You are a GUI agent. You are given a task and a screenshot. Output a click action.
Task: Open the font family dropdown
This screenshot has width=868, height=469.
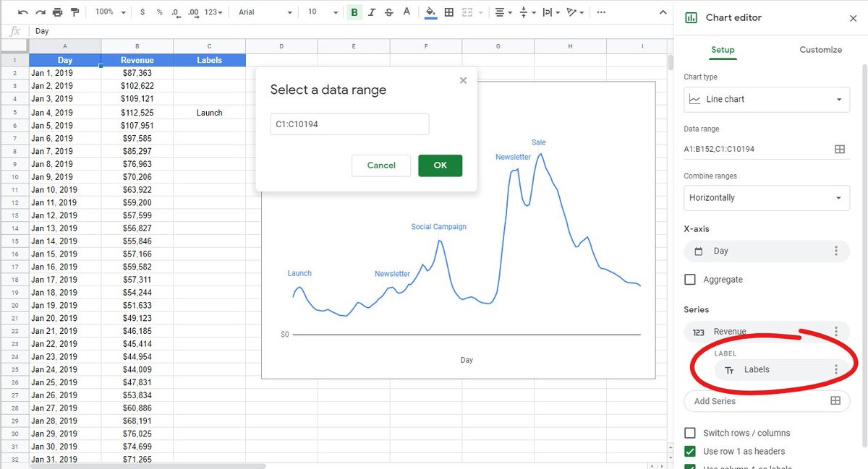[x=264, y=12]
